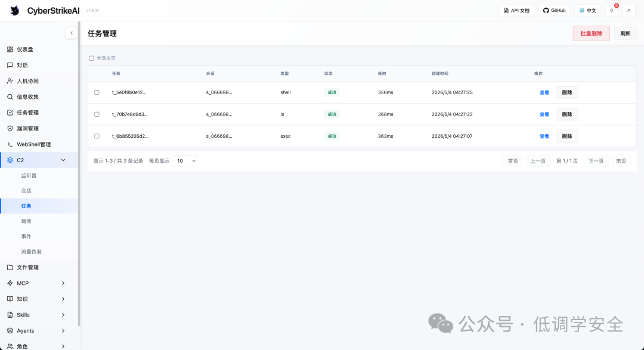The width and height of the screenshot is (644, 350).
Task: Check the box for task t_5e0f8b0e12
Action: tap(97, 92)
